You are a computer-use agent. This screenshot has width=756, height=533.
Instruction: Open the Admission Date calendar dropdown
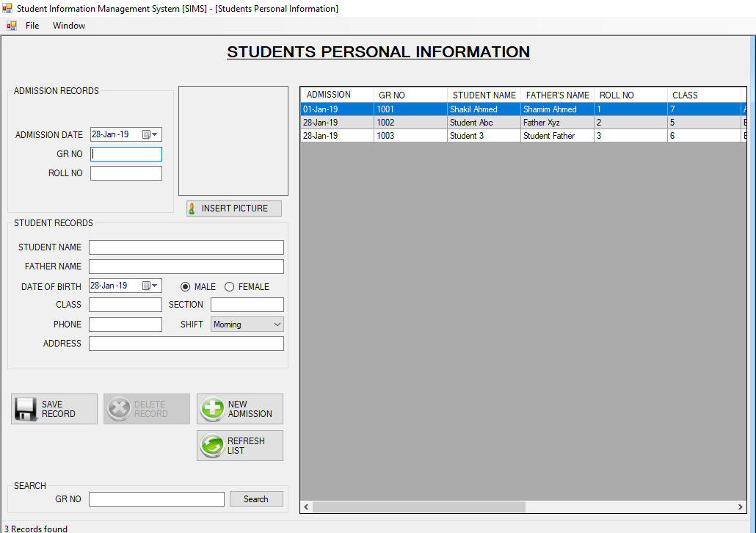pyautogui.click(x=150, y=134)
